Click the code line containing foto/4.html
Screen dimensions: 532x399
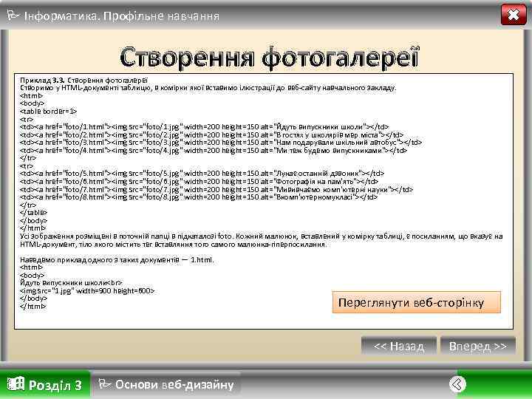click(214, 150)
